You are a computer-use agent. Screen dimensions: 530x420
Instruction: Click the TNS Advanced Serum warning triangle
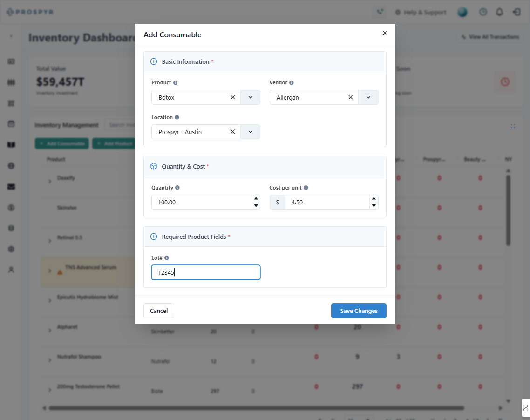pos(60,272)
